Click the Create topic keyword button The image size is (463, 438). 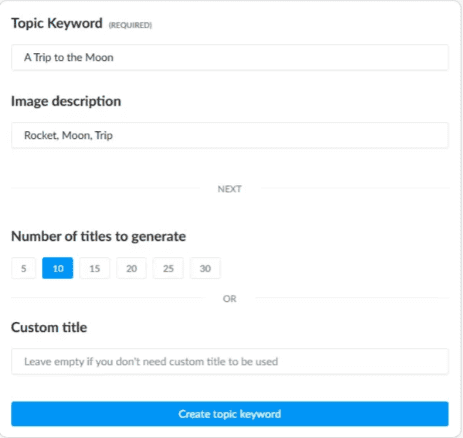click(x=230, y=414)
